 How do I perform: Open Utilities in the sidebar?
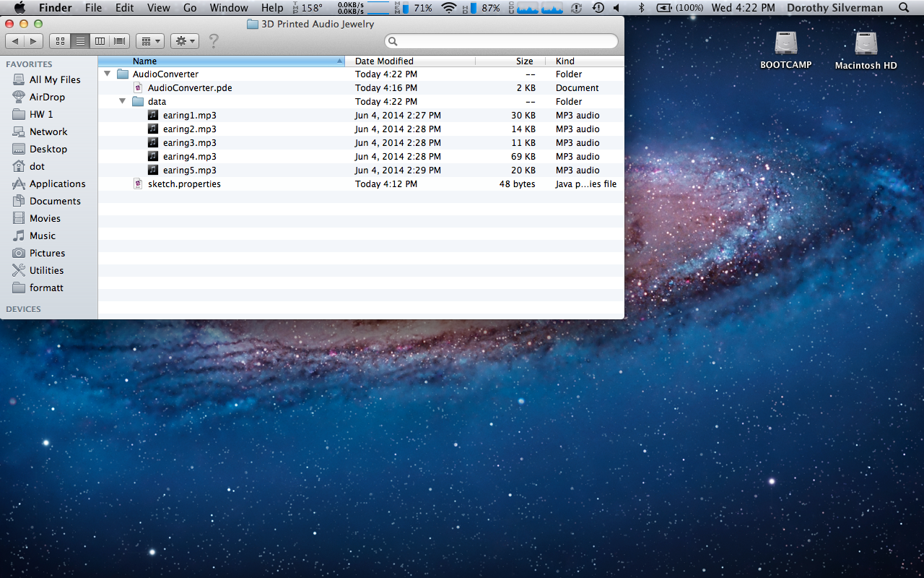pyautogui.click(x=38, y=270)
